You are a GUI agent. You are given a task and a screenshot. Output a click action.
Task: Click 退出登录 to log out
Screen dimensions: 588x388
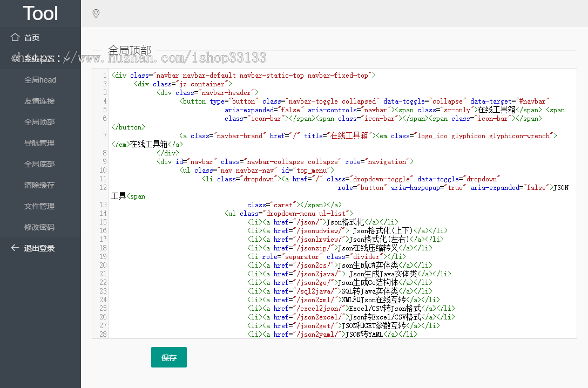(40, 248)
